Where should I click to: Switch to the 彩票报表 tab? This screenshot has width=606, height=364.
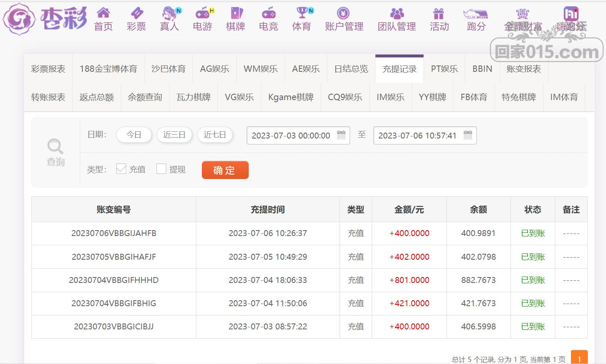click(48, 69)
